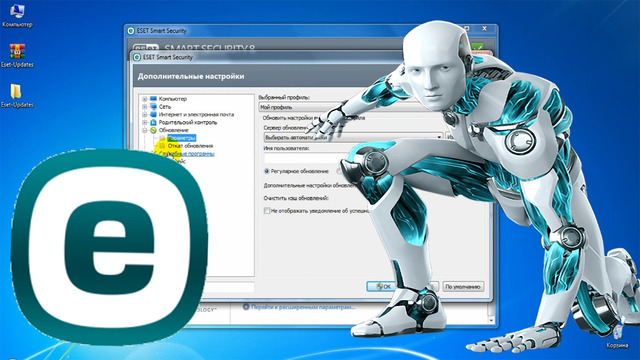Image resolution: width=640 pixels, height=360 pixels.
Task: Close the back ESET Smart Security window
Action: click(484, 29)
